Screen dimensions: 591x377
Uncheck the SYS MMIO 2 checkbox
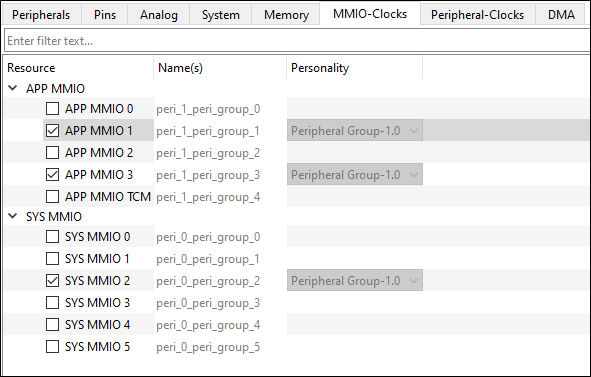tap(52, 280)
